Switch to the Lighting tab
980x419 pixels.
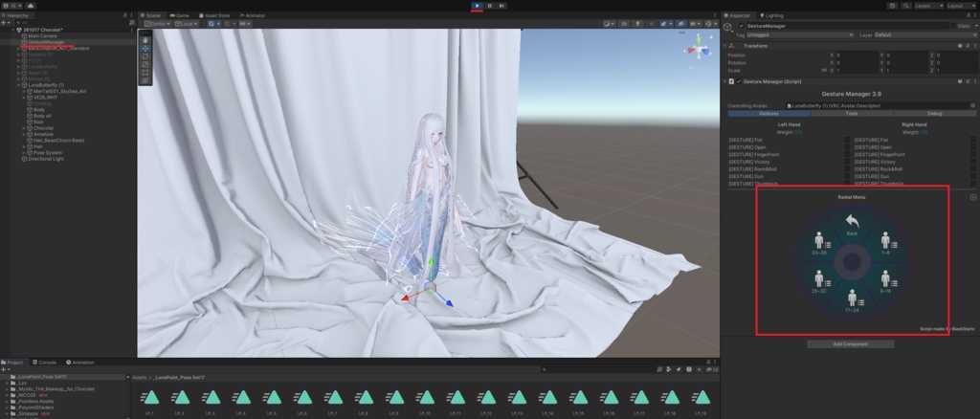(771, 15)
